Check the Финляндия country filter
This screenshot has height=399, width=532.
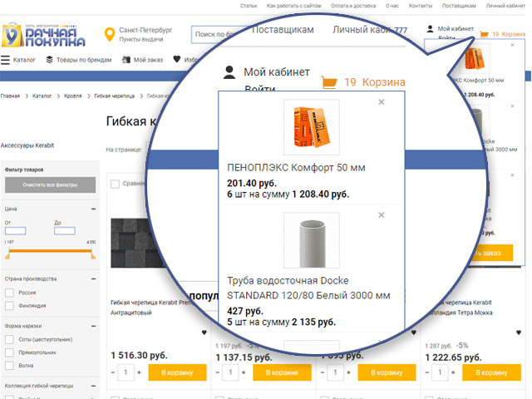(x=9, y=305)
